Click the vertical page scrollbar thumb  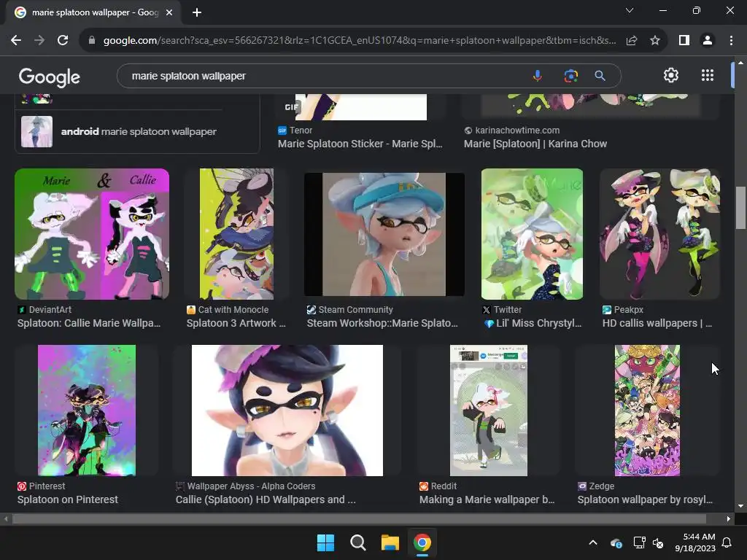tap(740, 208)
